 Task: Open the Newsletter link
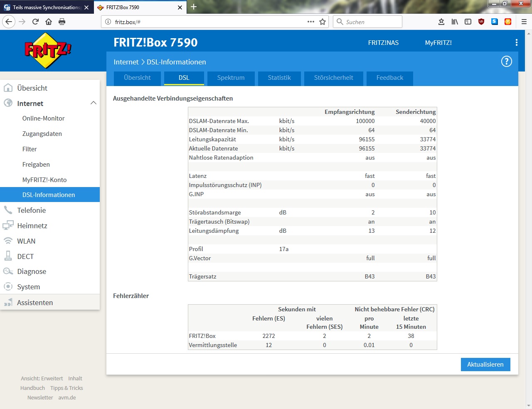coord(40,398)
